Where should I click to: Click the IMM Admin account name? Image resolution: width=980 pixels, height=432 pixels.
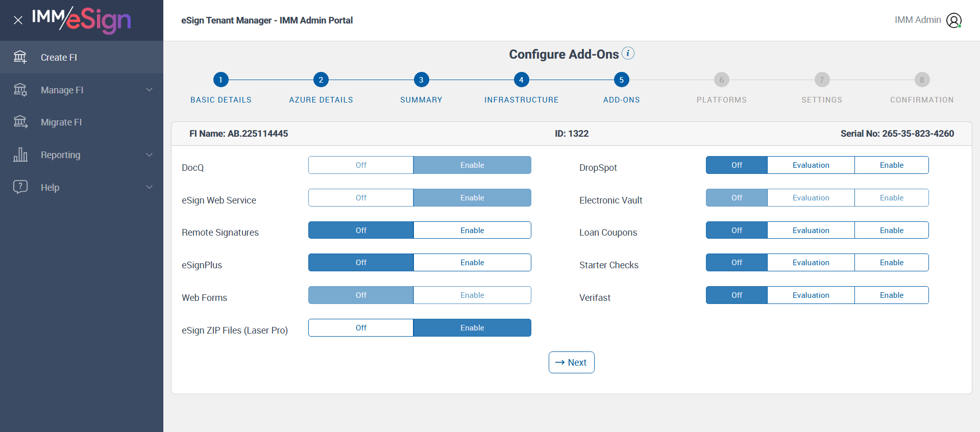pos(918,20)
